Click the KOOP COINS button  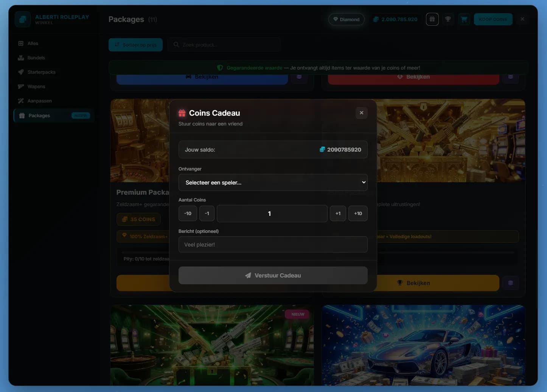pyautogui.click(x=493, y=19)
